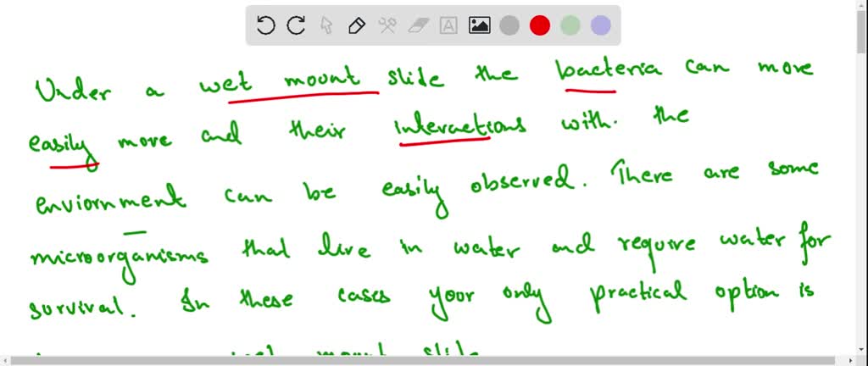Image resolution: width=868 pixels, height=366 pixels.
Task: Open the tools (hammer and wrench) icon
Action: (387, 25)
